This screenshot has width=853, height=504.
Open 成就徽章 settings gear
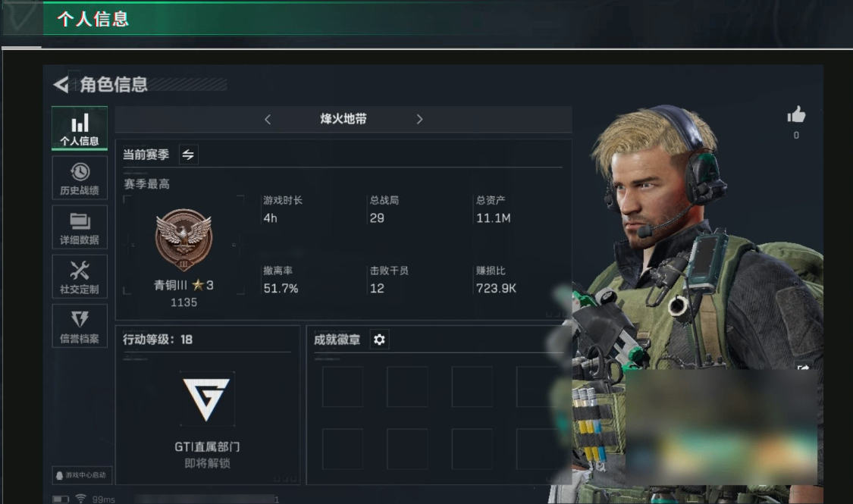click(379, 340)
